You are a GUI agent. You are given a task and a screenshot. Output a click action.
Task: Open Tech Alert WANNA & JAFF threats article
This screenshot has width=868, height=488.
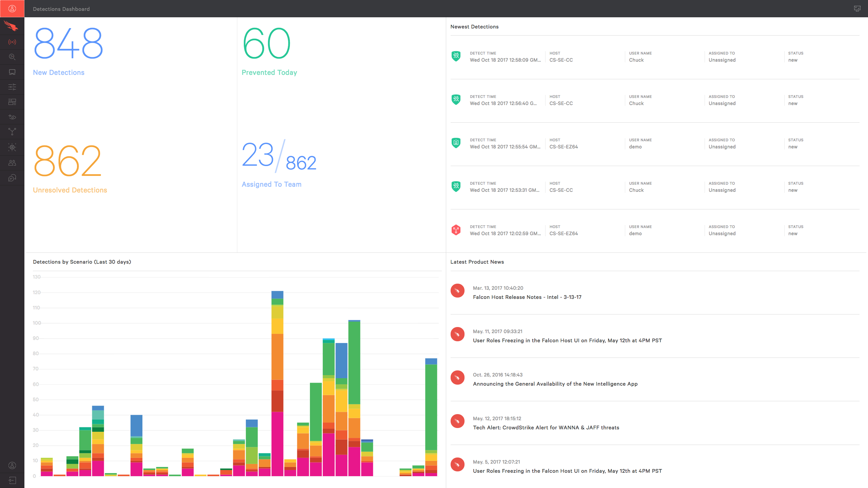[x=546, y=428]
